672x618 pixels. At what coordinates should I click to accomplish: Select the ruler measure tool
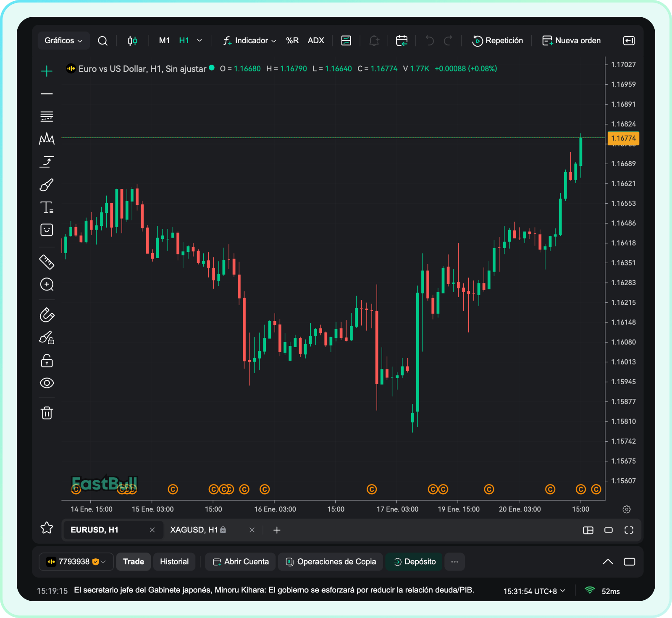coord(47,262)
